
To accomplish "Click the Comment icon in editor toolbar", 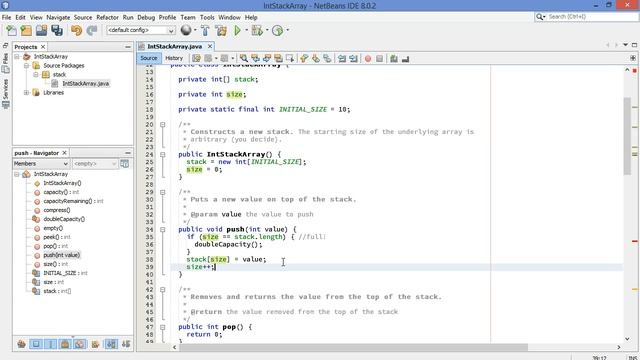I will (x=393, y=59).
